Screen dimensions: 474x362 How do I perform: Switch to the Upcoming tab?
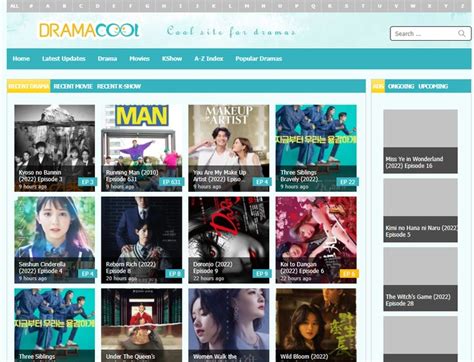tap(433, 86)
